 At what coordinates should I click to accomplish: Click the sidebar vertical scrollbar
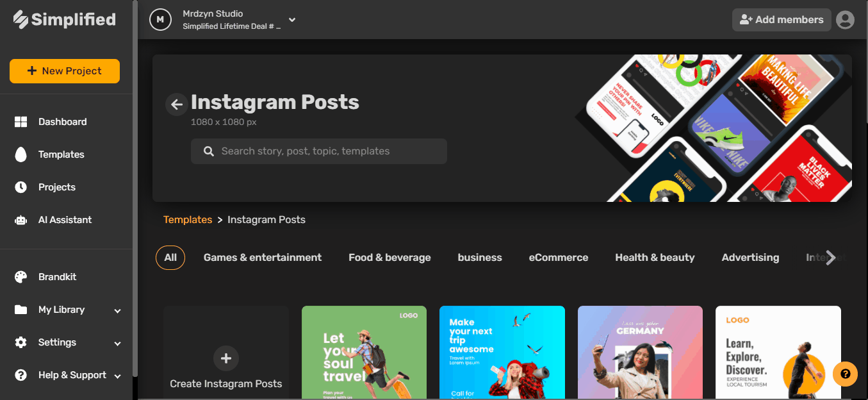[135, 189]
